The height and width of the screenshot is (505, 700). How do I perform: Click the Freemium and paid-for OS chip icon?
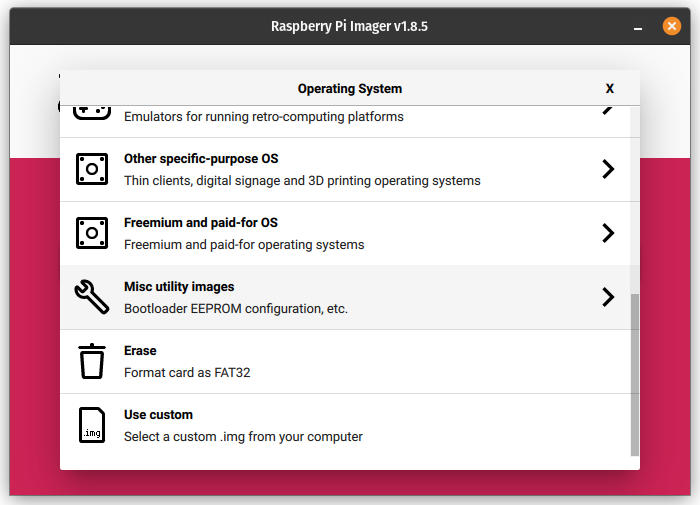point(92,233)
